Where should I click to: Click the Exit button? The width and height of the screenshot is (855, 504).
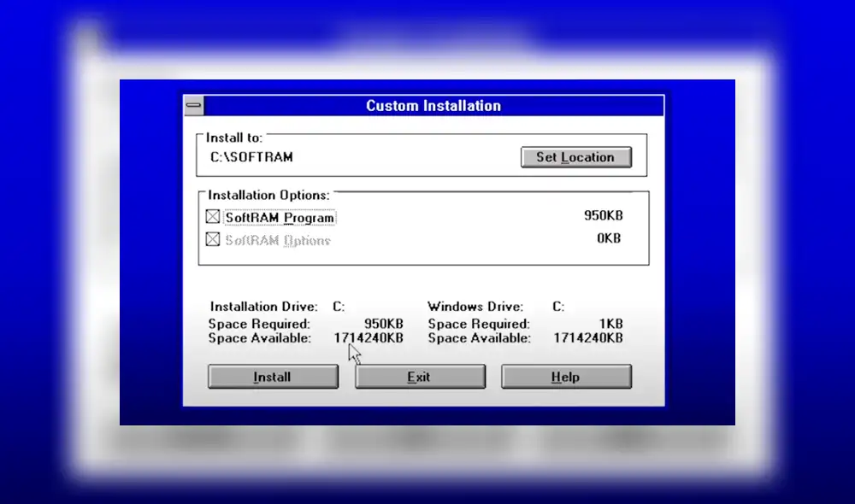coord(419,377)
